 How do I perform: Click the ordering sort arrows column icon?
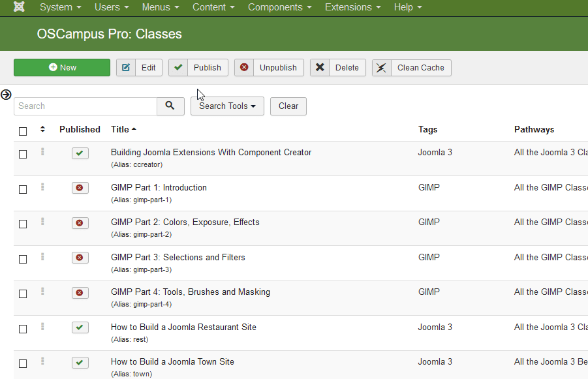coord(43,129)
